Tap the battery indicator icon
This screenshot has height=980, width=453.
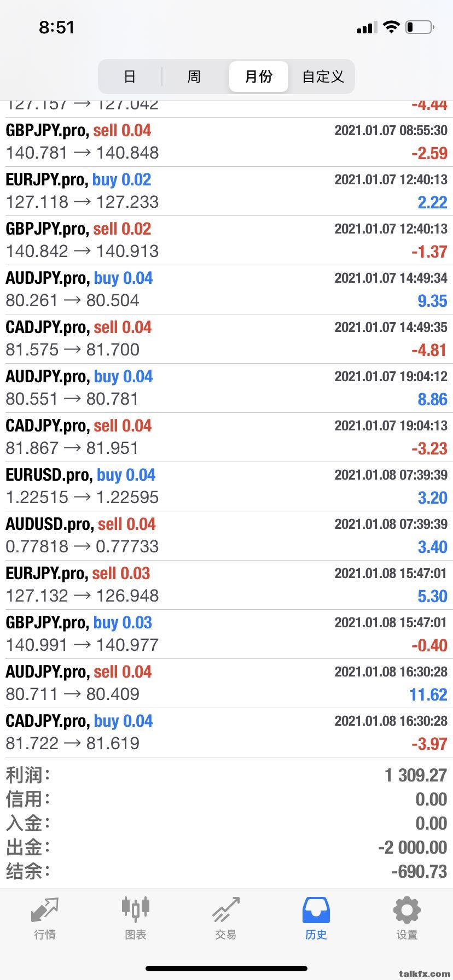pyautogui.click(x=420, y=27)
